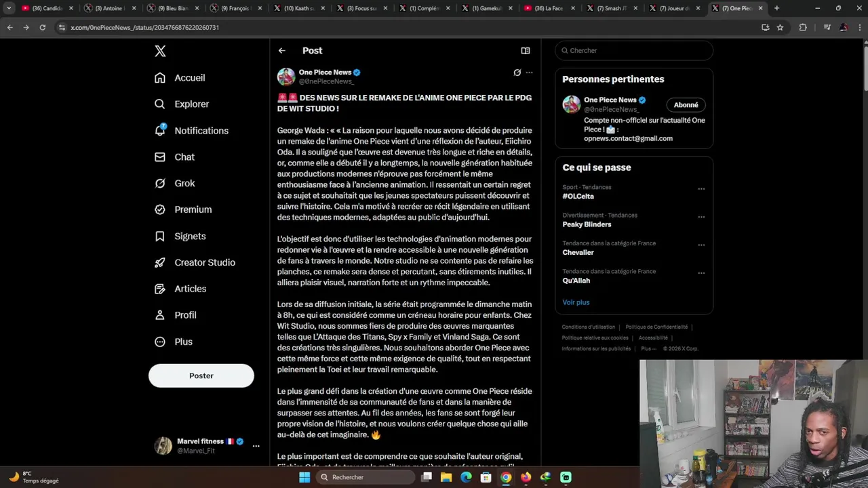Image resolution: width=868 pixels, height=488 pixels.
Task: Expand the footer Plus ··· menu
Action: tap(648, 349)
